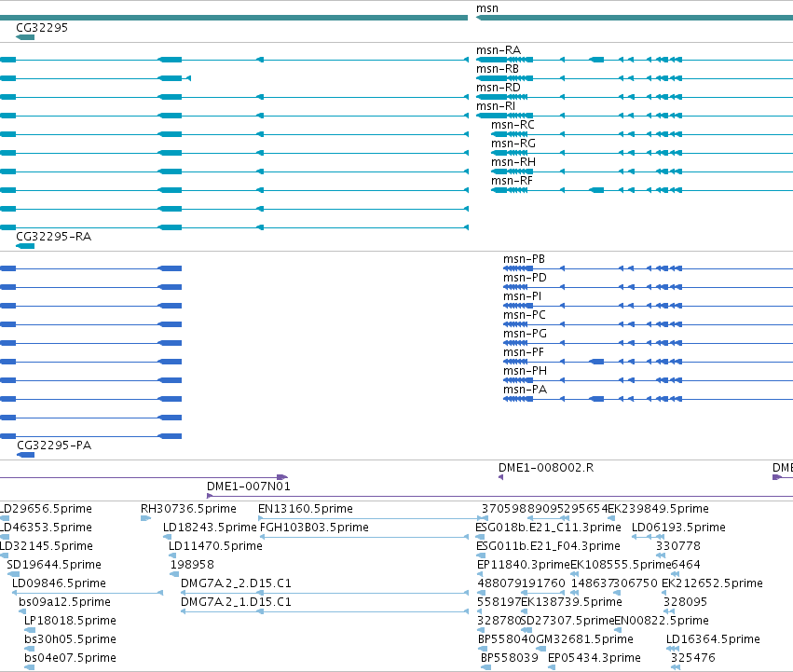
Task: Click the LD29656.5prime EST label
Action: [46, 509]
